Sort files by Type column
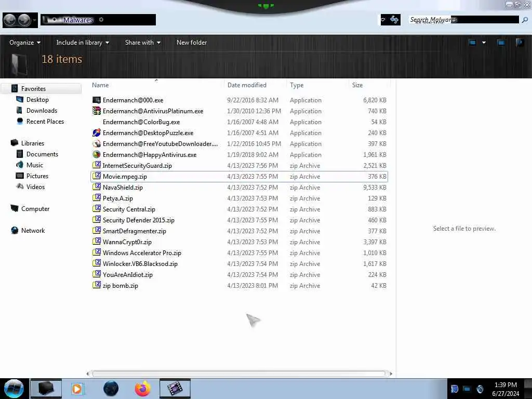 coord(297,85)
